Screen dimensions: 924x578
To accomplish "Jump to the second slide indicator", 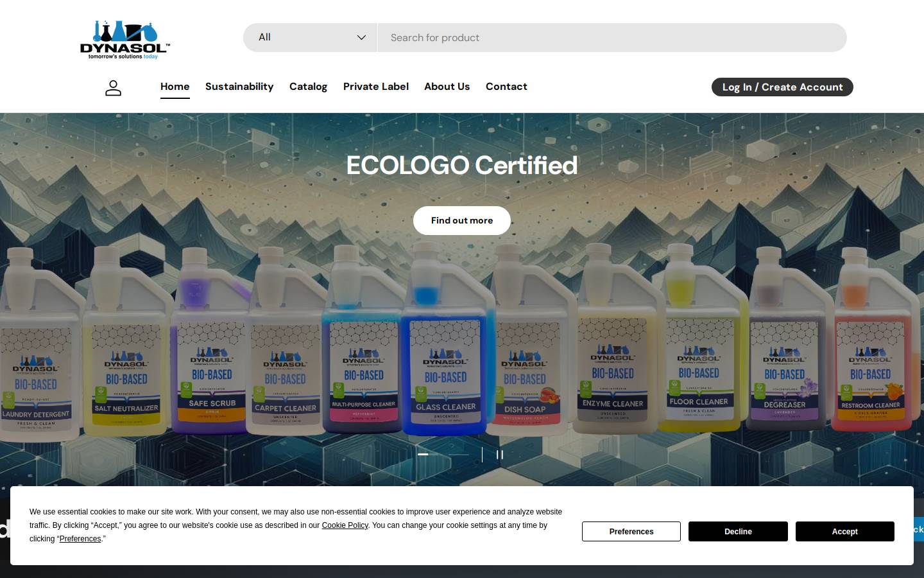I will point(459,455).
